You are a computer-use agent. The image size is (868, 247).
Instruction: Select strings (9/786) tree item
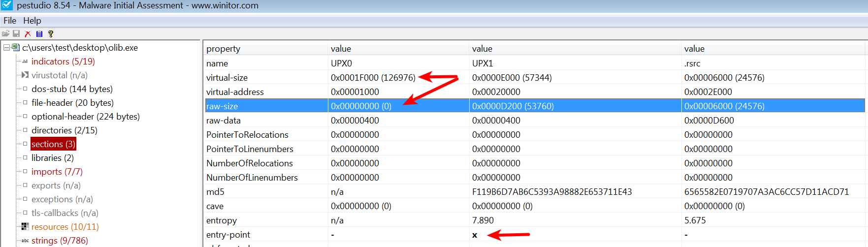point(60,241)
